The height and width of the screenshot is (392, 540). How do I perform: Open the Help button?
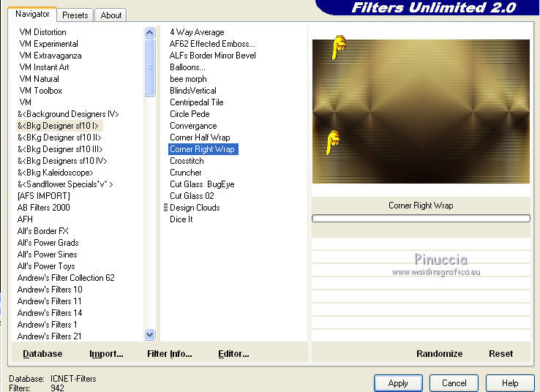click(x=510, y=383)
